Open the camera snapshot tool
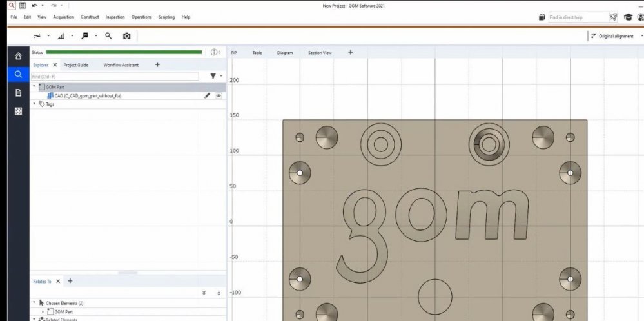 click(126, 36)
